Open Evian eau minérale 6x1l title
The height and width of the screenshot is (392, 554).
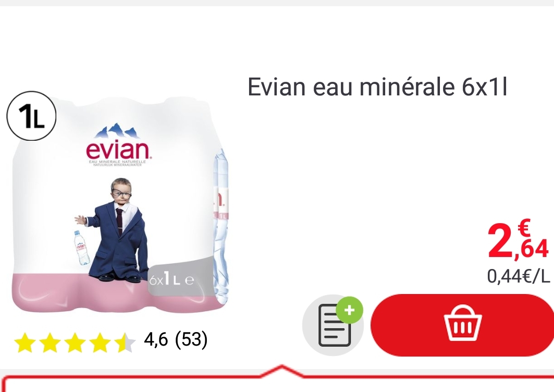point(377,87)
